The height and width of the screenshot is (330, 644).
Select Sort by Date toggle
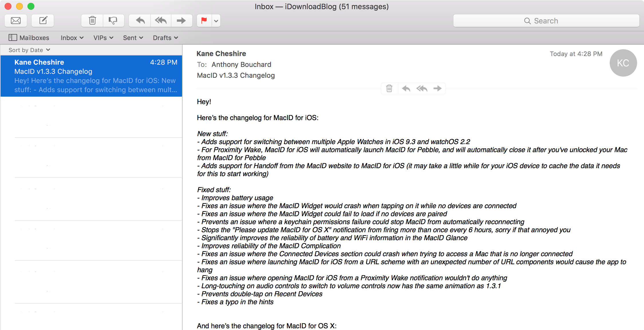point(29,50)
